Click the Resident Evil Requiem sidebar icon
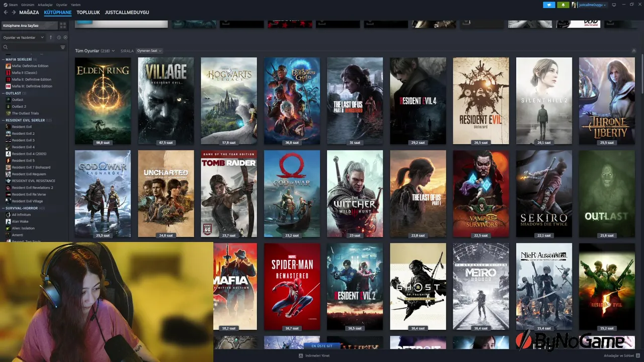The height and width of the screenshot is (362, 644). 8,174
